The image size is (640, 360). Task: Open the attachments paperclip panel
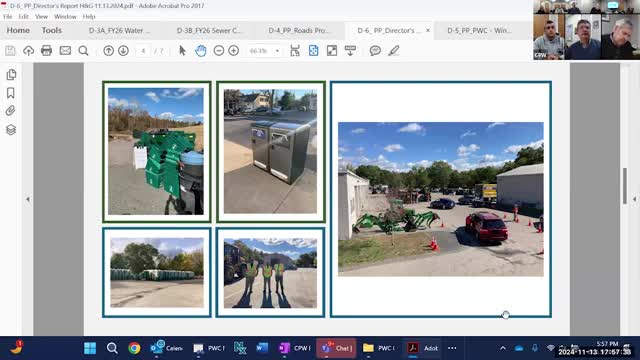click(x=11, y=111)
